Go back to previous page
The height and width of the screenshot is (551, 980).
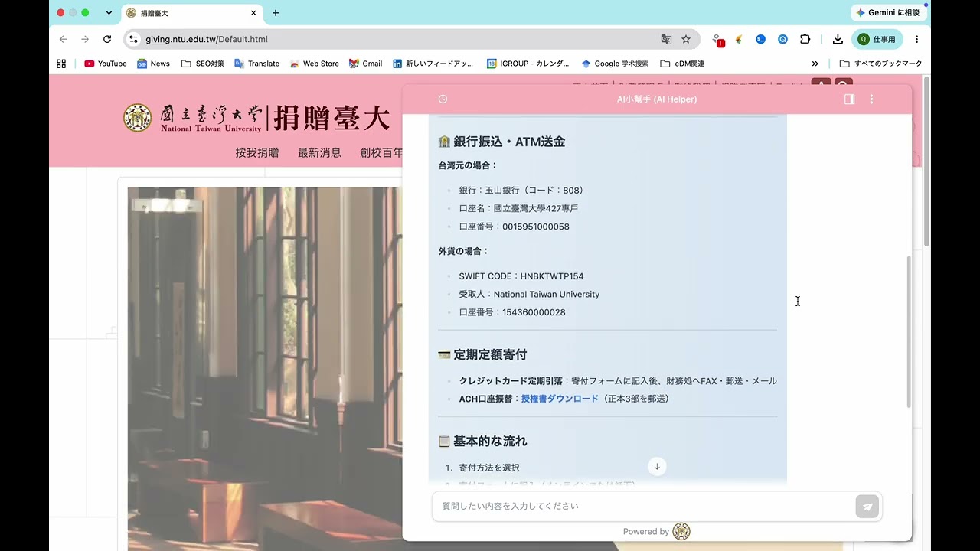click(x=64, y=39)
